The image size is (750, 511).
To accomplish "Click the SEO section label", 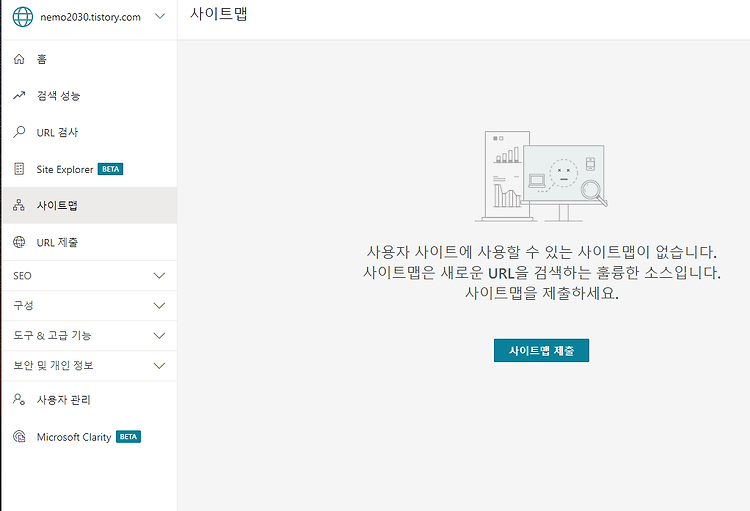I will (22, 276).
